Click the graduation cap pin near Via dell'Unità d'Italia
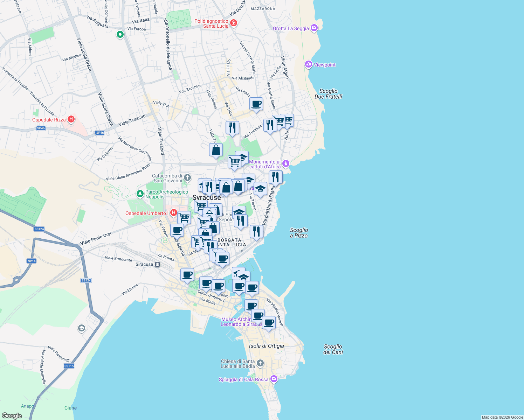The height and width of the screenshot is (420, 524). (x=261, y=188)
